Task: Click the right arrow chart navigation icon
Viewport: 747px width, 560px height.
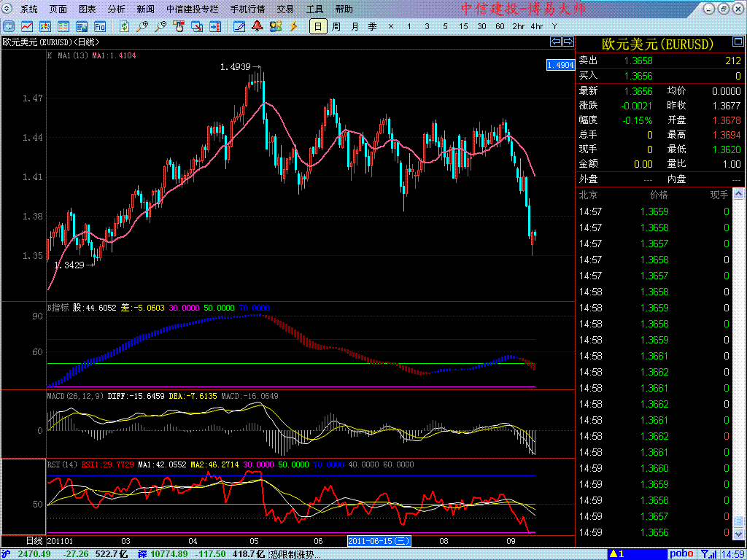Action: pos(568,42)
